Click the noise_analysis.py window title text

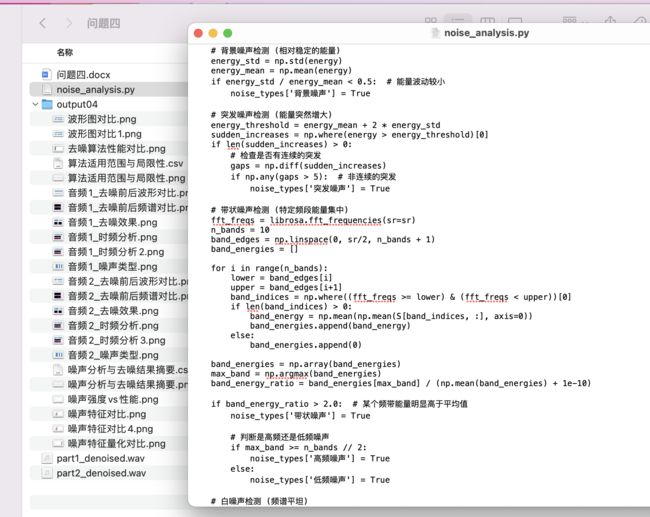[x=487, y=33]
